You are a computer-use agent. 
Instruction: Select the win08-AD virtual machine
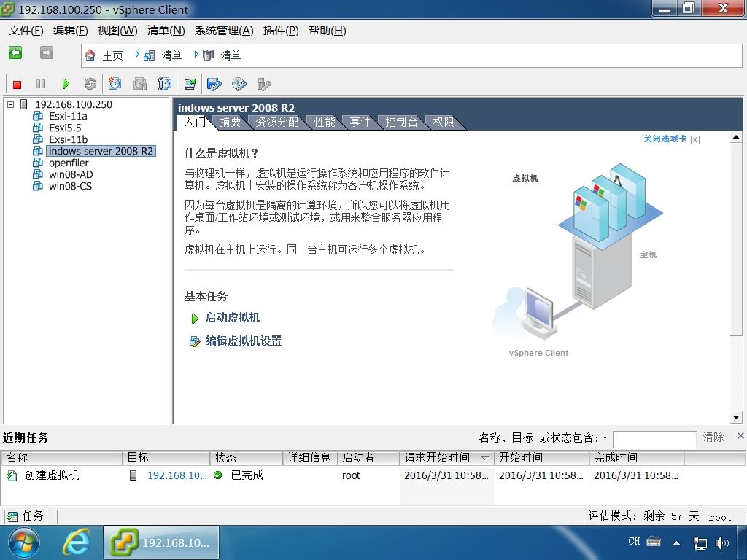click(71, 174)
